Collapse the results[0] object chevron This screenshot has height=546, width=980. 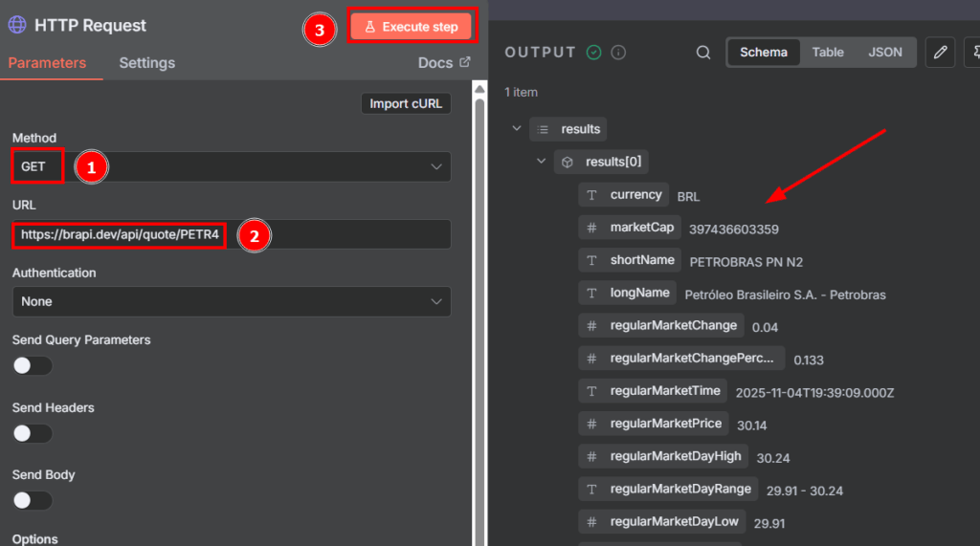click(x=542, y=162)
